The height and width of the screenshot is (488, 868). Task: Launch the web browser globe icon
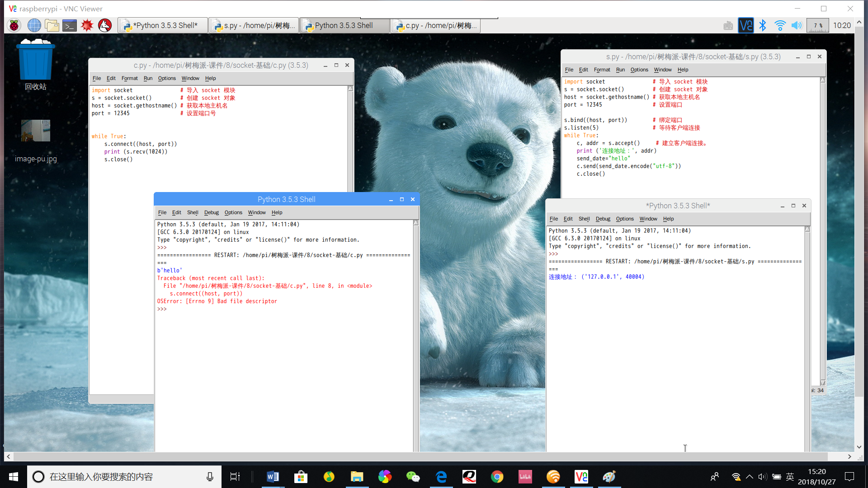[34, 26]
